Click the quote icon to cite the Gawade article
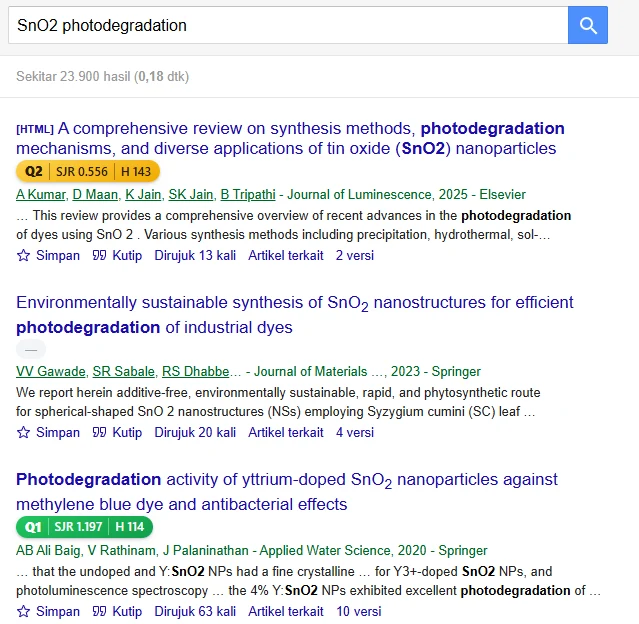The width and height of the screenshot is (639, 624). (99, 432)
